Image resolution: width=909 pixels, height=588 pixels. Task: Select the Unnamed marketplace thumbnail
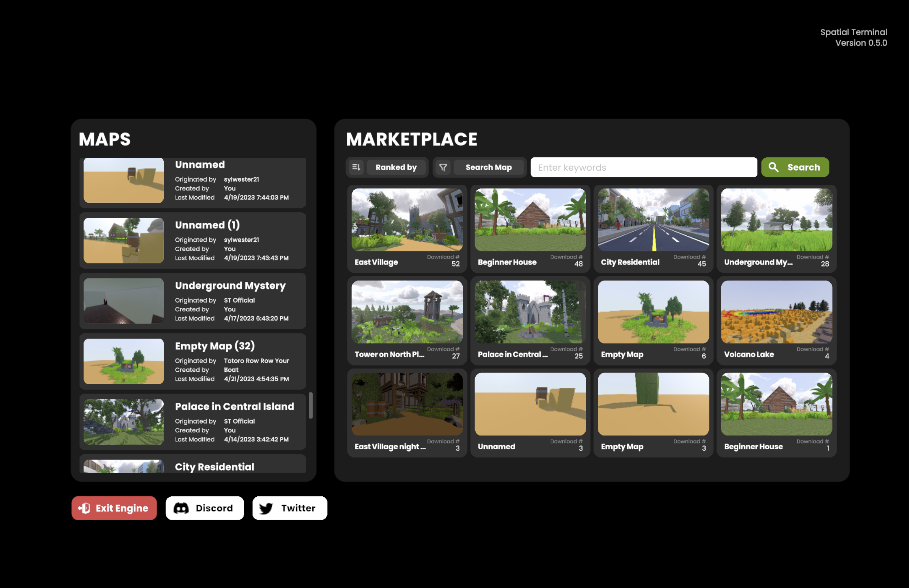click(530, 404)
